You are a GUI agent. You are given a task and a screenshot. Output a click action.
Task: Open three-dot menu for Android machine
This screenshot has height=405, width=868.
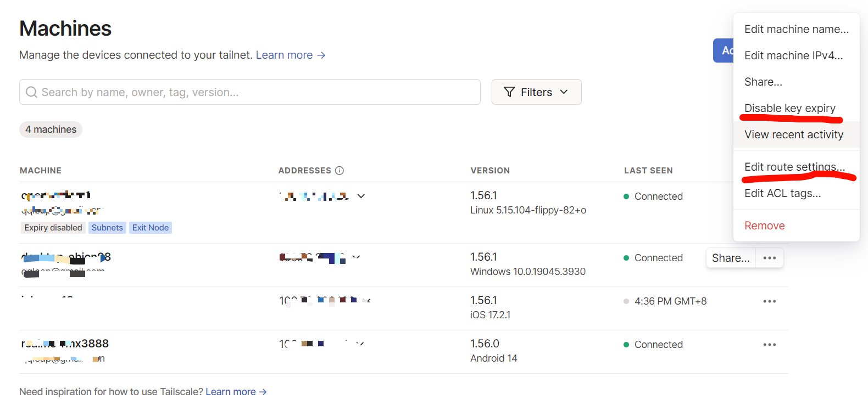(x=769, y=345)
